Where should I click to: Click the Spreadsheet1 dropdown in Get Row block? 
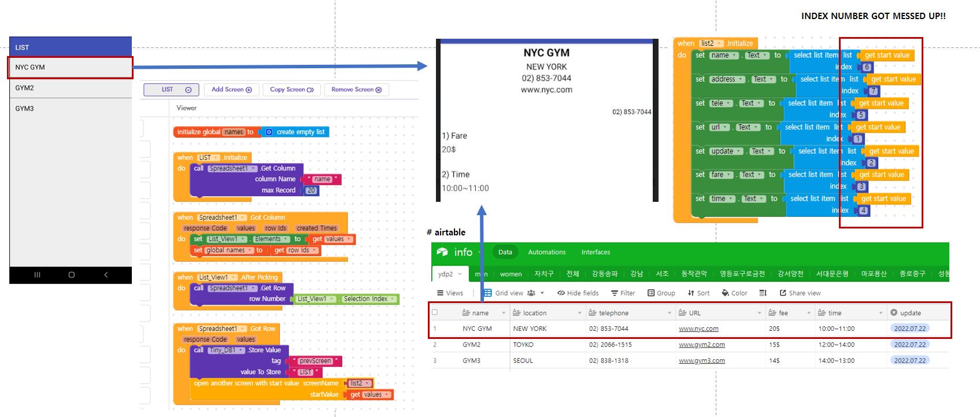tap(232, 288)
